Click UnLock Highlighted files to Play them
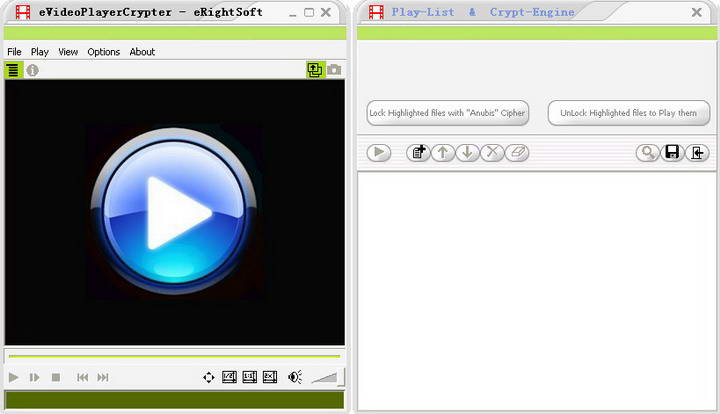 (629, 113)
